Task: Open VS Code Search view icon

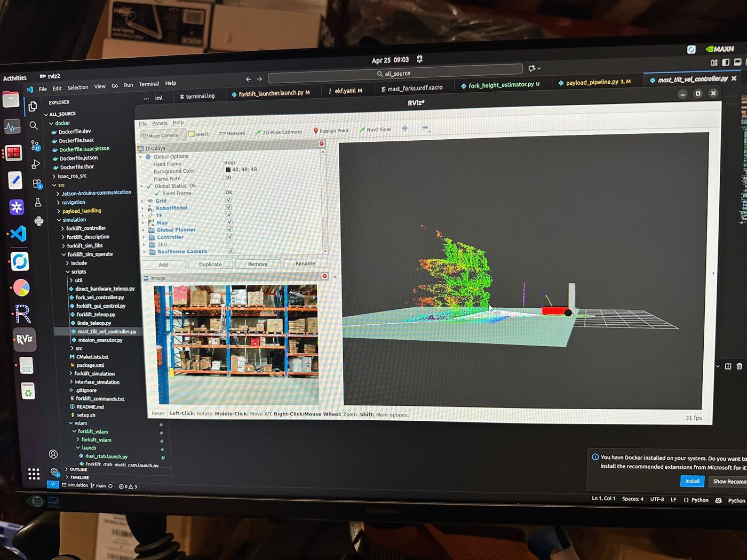Action: [x=34, y=125]
